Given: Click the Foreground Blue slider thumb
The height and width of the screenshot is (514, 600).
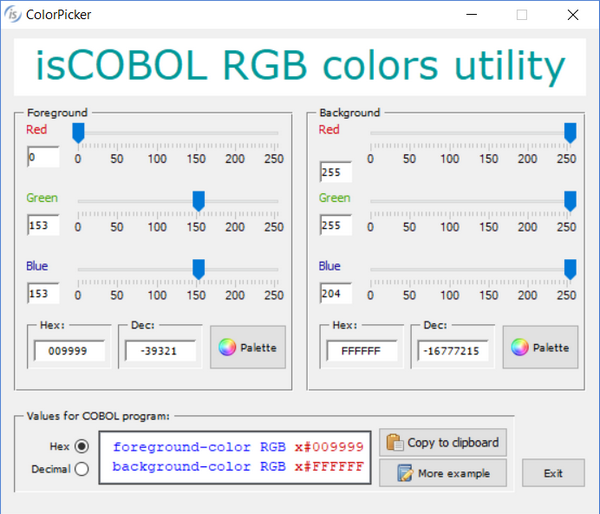Looking at the screenshot, I should 199,269.
